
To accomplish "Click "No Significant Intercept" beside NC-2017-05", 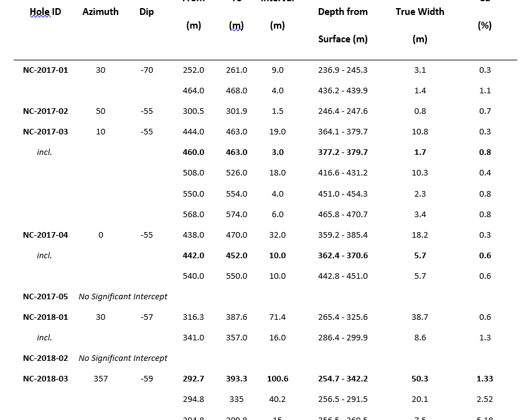I will pos(123,297).
